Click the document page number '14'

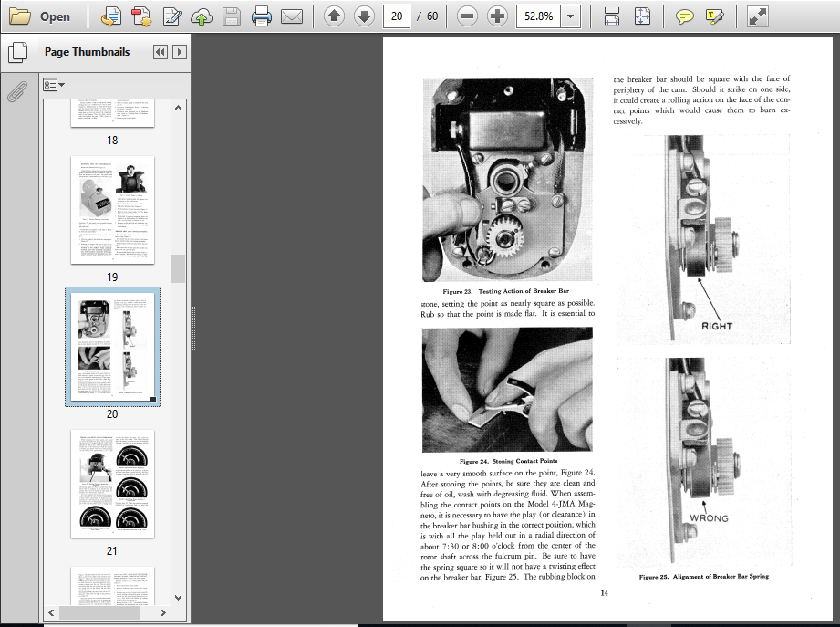605,592
